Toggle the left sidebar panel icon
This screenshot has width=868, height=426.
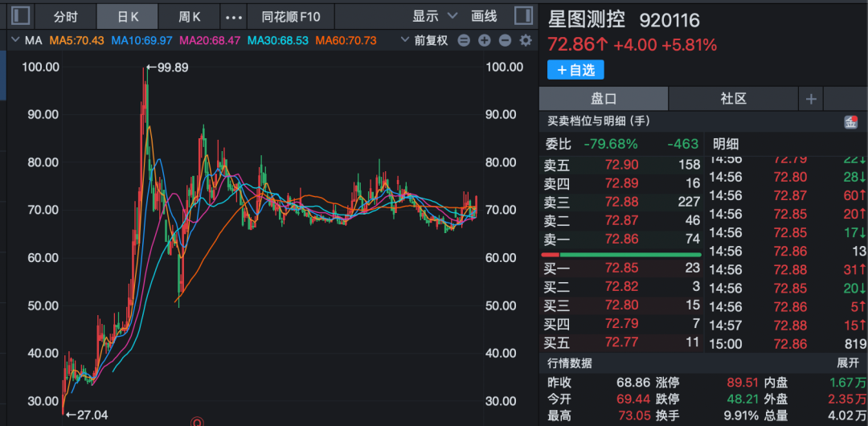pos(21,16)
